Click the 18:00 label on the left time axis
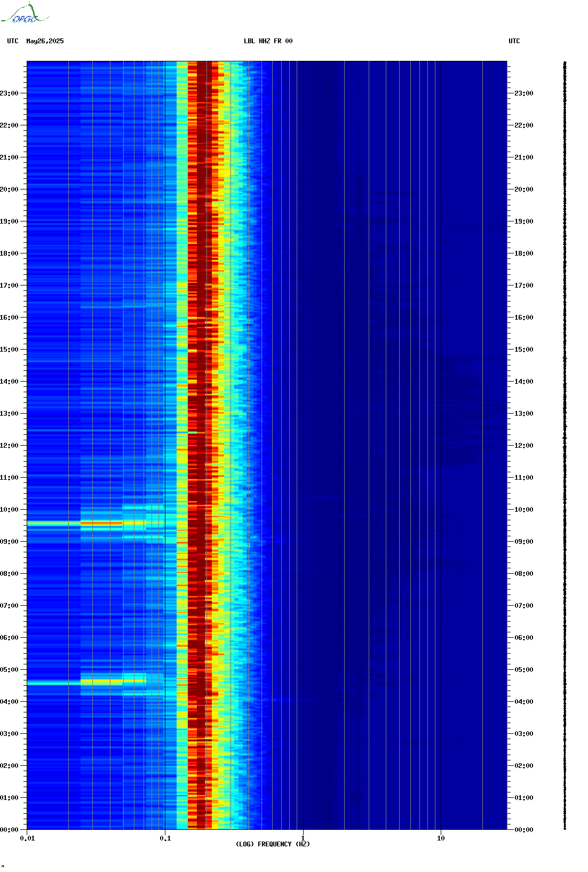The width and height of the screenshot is (588, 872). coord(9,253)
